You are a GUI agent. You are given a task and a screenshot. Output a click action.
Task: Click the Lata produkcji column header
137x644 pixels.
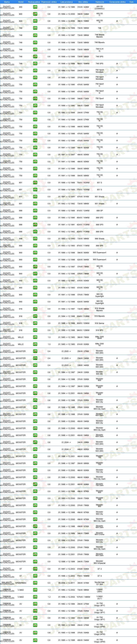(x=67, y=2)
